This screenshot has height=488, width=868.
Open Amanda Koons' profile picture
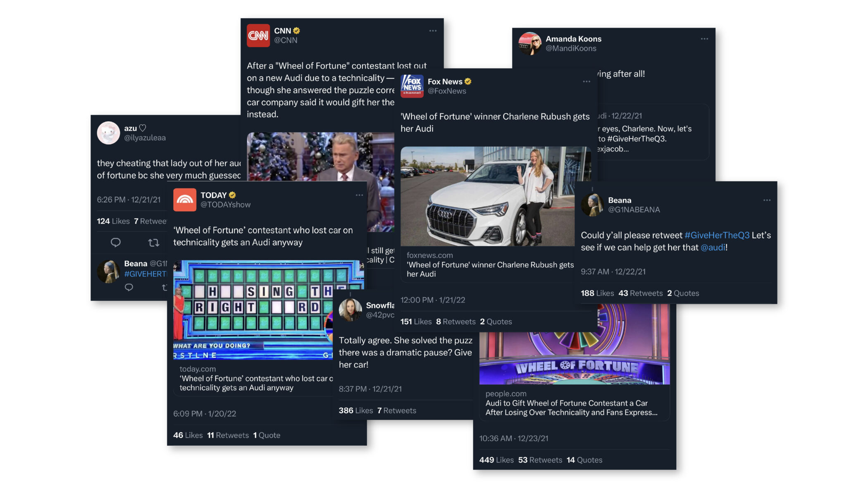[530, 43]
